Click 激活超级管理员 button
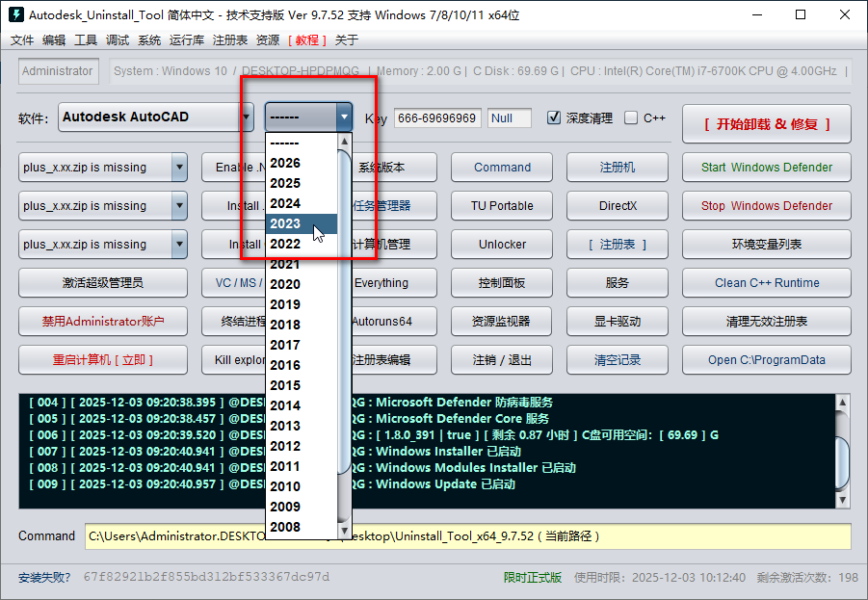 tap(103, 283)
